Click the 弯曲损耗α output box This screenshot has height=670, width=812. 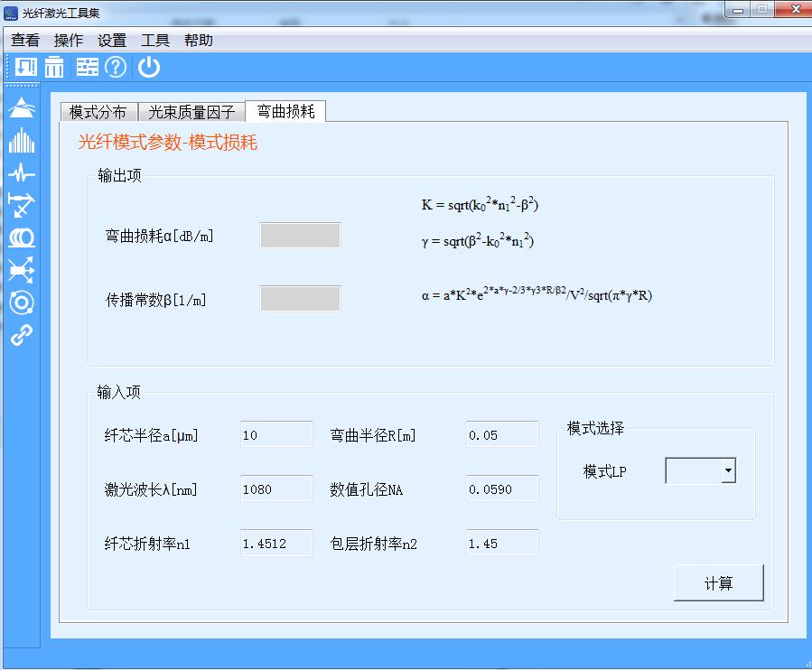[301, 236]
